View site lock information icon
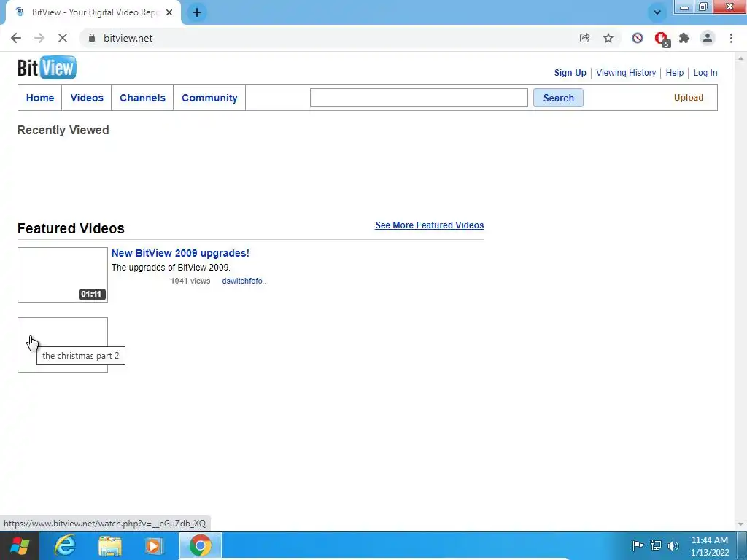Screen dimensions: 747x560 coord(92,38)
